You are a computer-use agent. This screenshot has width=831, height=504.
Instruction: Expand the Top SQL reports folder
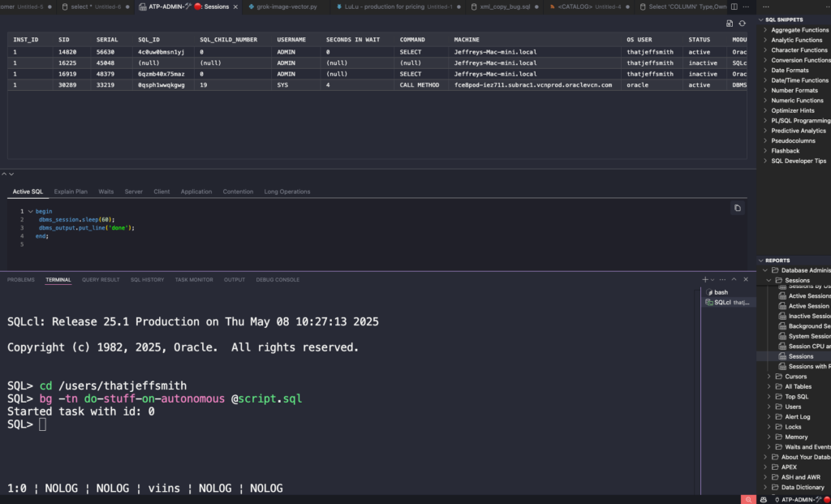click(x=769, y=397)
